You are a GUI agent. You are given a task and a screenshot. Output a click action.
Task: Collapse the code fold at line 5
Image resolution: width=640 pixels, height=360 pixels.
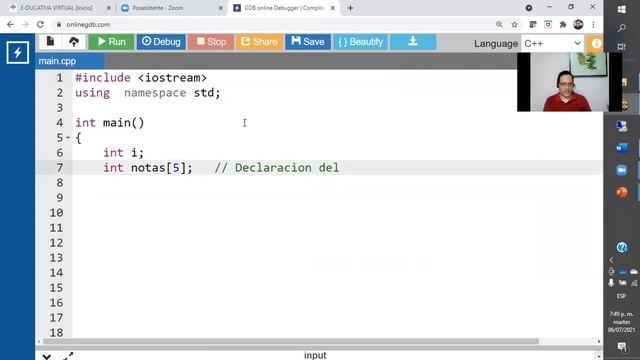click(x=68, y=138)
